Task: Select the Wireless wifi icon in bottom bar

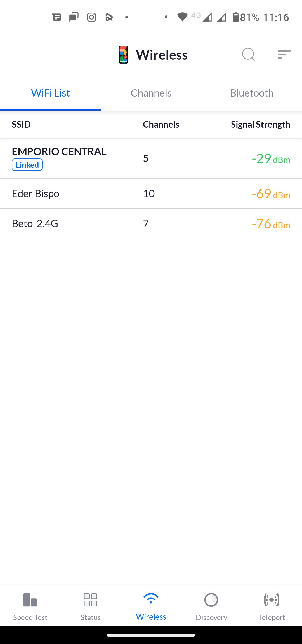Action: 151,599
